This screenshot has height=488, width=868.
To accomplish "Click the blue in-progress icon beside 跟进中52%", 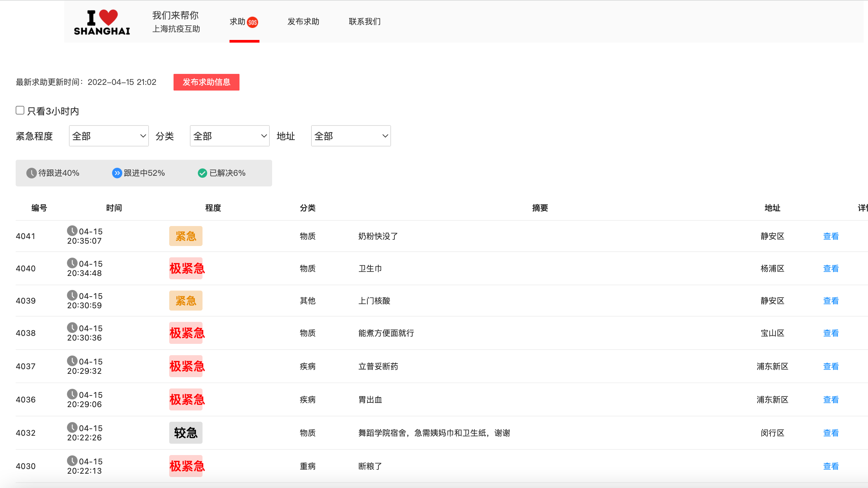I will (x=117, y=173).
